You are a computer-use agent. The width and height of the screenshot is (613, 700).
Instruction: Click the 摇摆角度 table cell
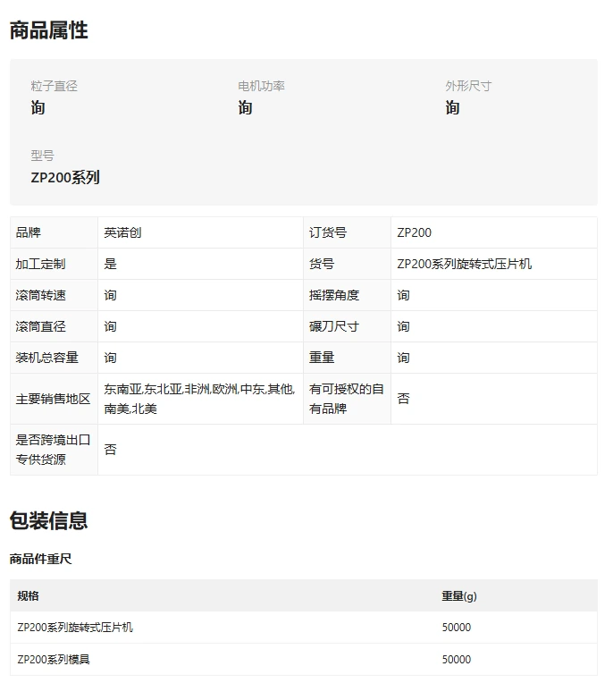pos(347,295)
